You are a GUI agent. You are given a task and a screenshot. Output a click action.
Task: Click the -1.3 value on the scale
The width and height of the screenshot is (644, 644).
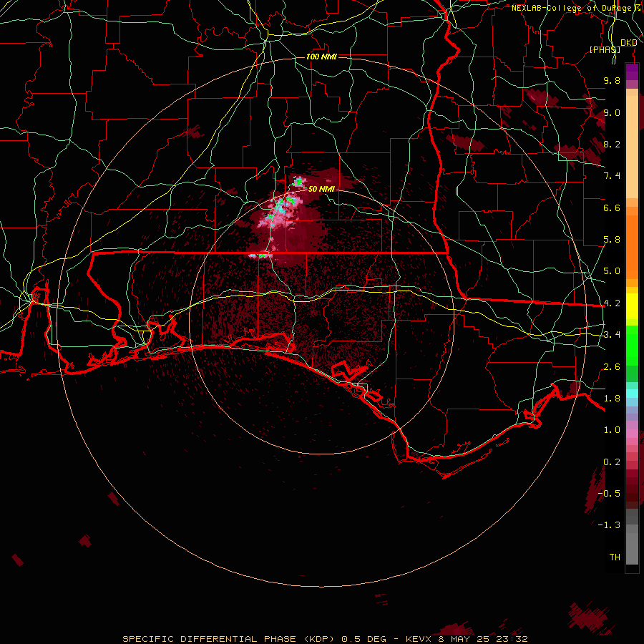point(609,525)
